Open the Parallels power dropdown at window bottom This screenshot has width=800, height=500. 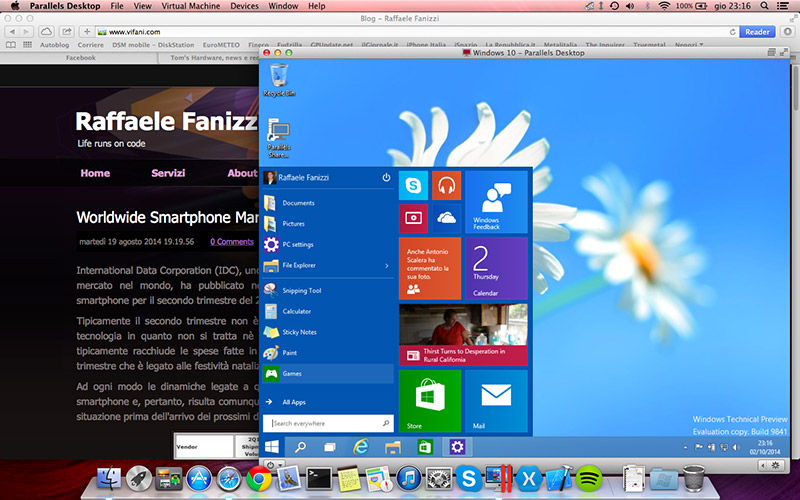(x=273, y=465)
